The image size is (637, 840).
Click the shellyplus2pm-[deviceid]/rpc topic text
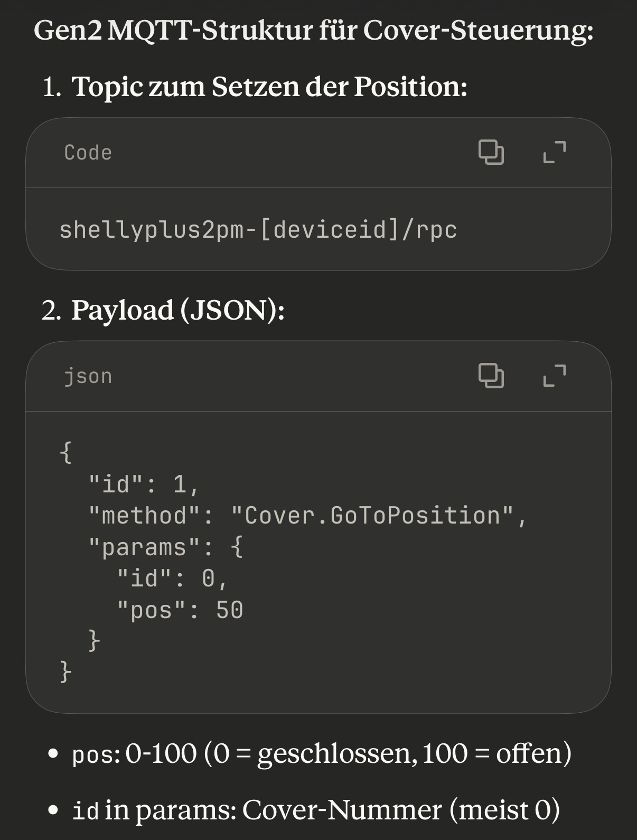[258, 230]
